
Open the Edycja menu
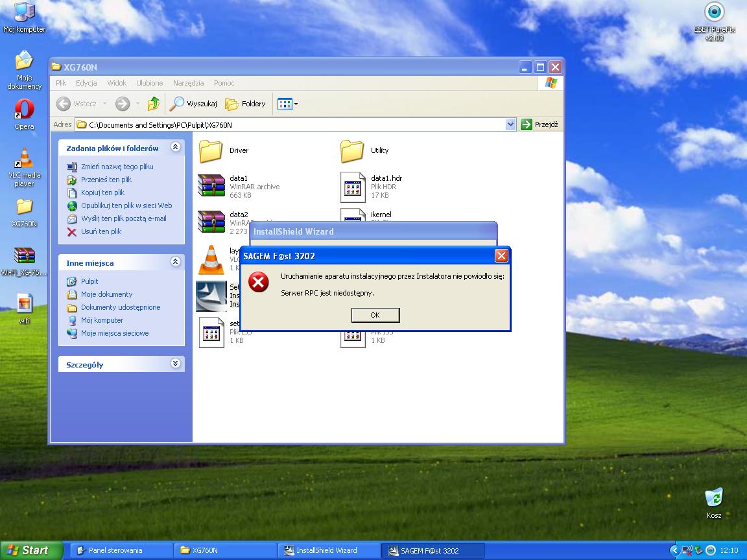tap(86, 83)
